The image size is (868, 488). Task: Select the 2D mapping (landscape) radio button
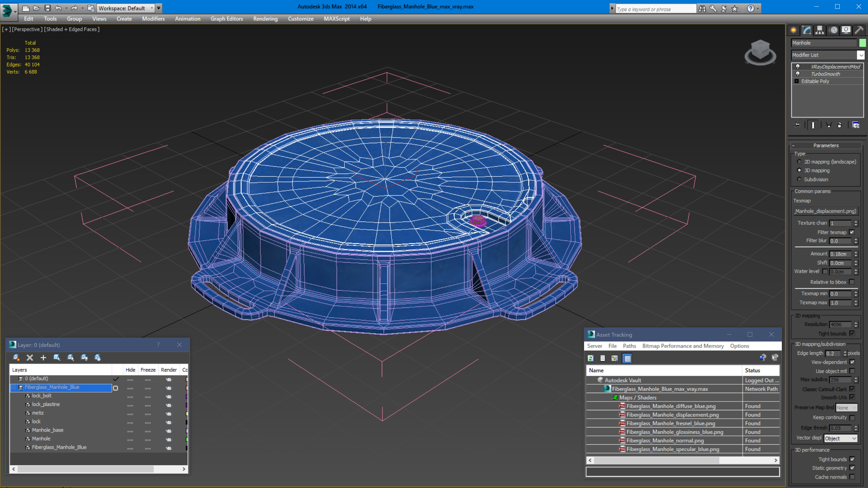coord(799,162)
